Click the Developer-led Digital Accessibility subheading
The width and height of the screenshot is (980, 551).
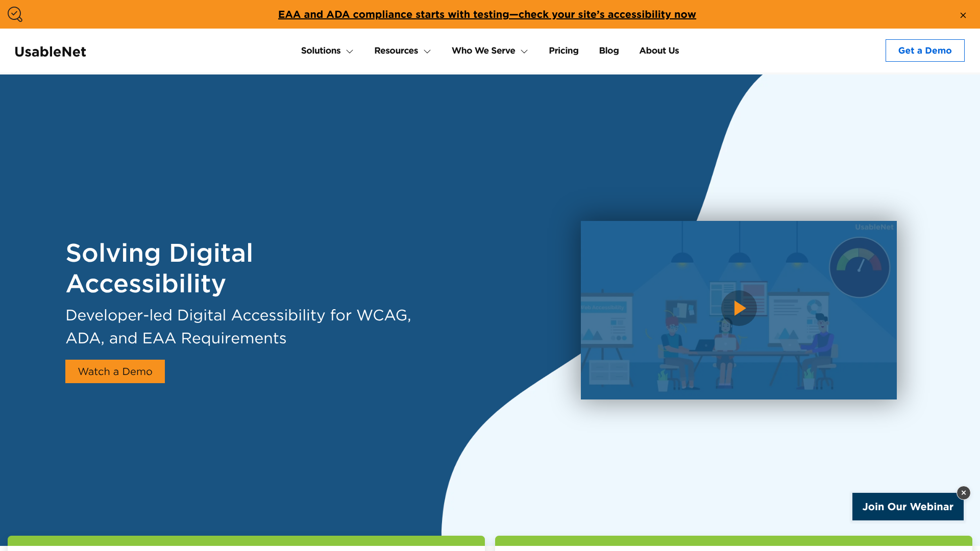point(238,327)
